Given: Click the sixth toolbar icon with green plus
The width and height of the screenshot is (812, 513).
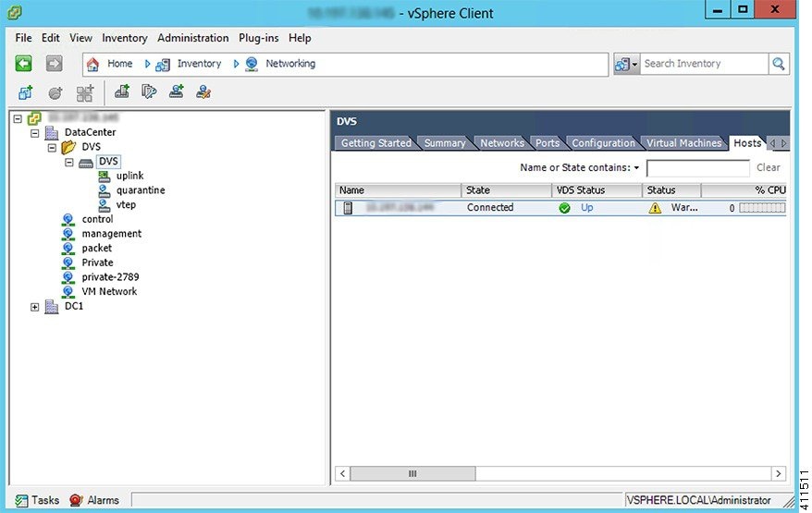Looking at the screenshot, I should pos(177,92).
